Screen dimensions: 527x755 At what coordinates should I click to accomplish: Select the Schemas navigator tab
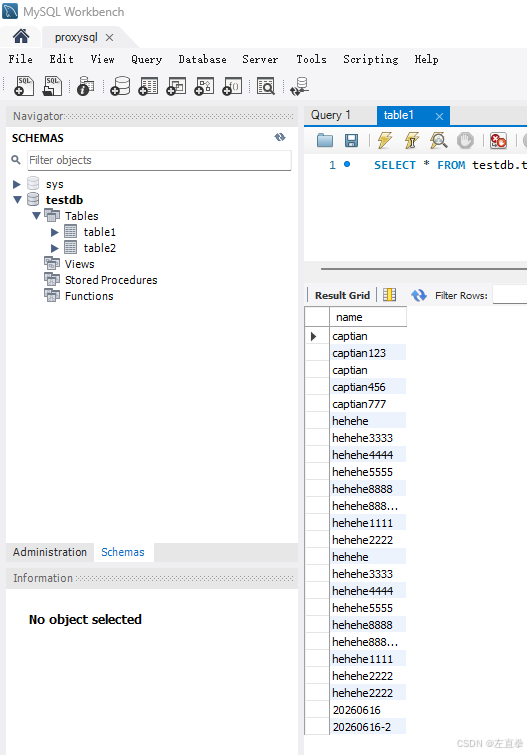click(x=123, y=552)
